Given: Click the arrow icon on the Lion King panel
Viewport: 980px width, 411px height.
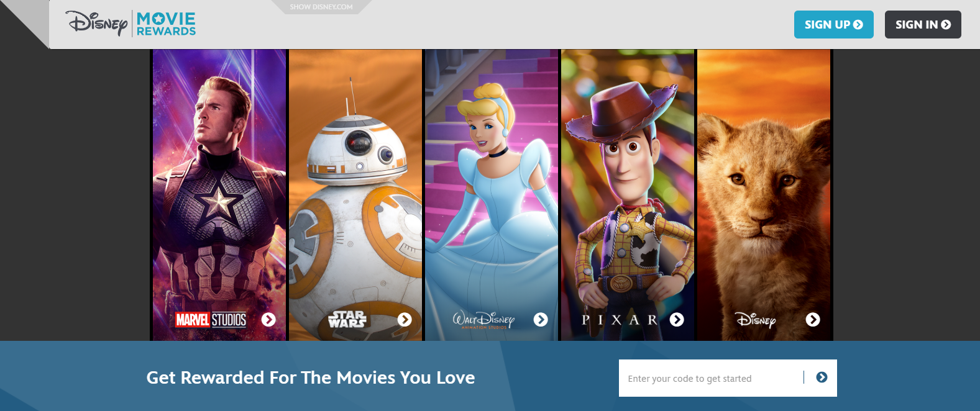Looking at the screenshot, I should pos(813,319).
